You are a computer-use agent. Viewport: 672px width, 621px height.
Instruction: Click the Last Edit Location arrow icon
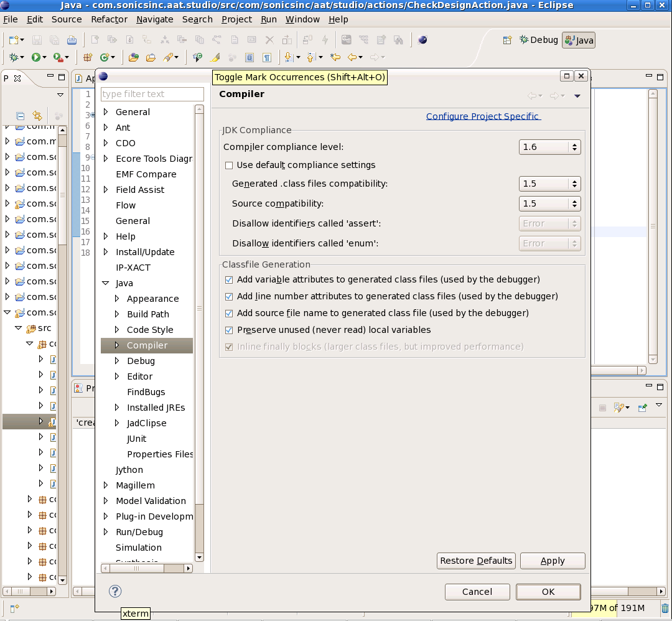[x=335, y=57]
